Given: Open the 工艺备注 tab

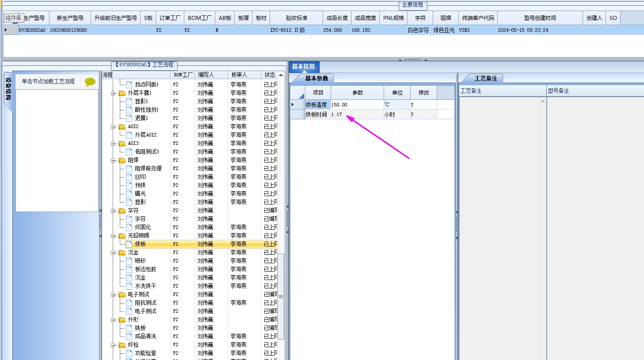Looking at the screenshot, I should (486, 78).
